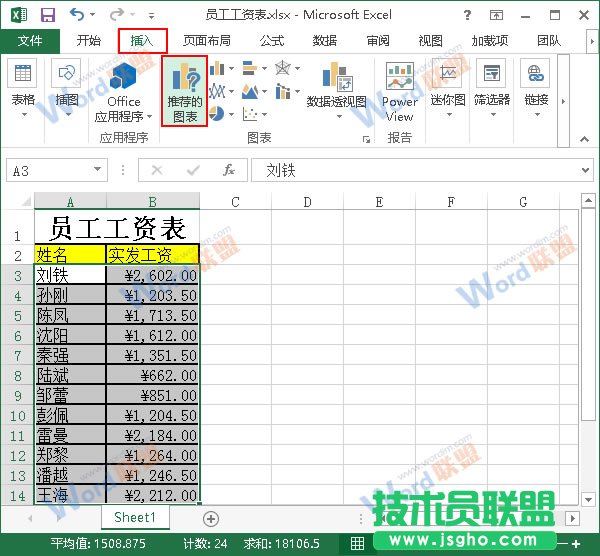Insert a line chart icon
Viewport: 600px width, 556px height.
pos(217,91)
